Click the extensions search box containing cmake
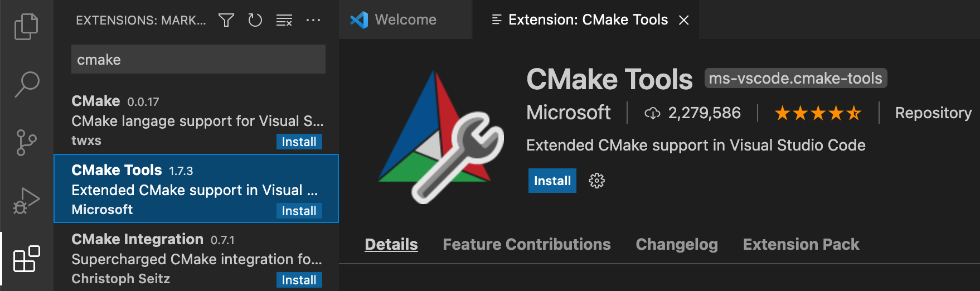The image size is (980, 291). (x=198, y=60)
